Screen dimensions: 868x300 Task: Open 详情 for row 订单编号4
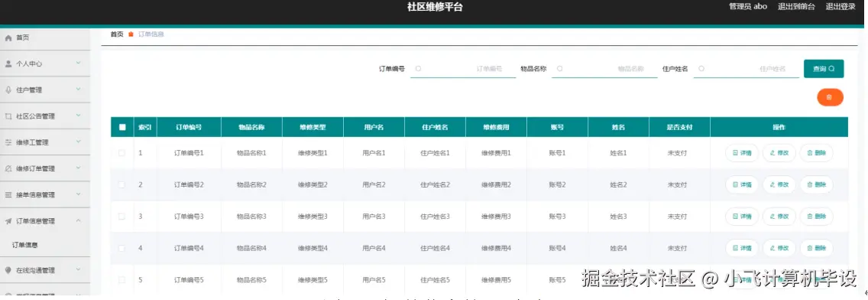pos(742,248)
